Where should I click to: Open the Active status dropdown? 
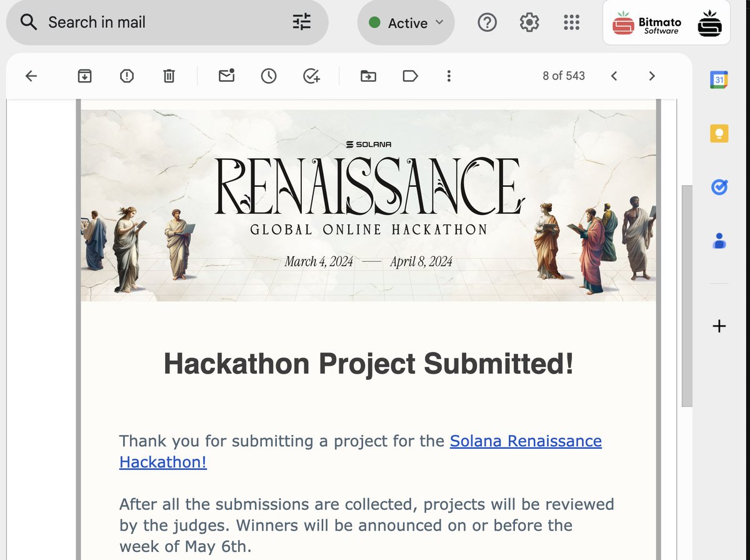pyautogui.click(x=406, y=22)
